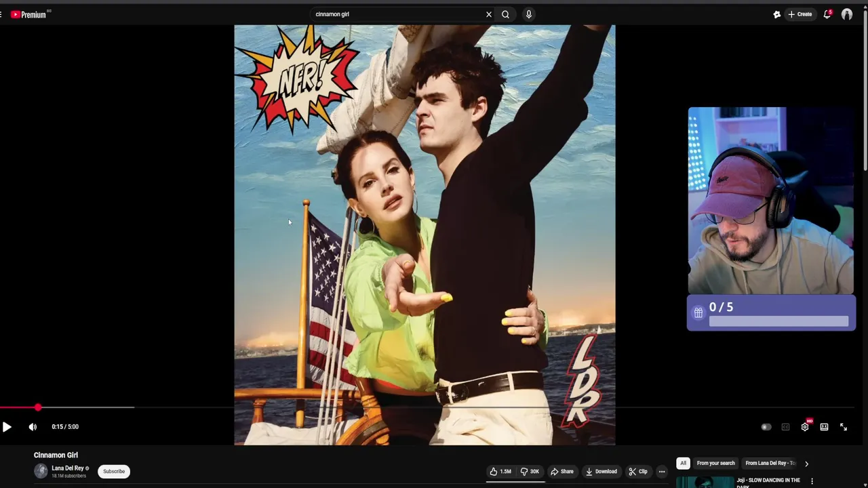
Task: Download the video
Action: pyautogui.click(x=601, y=472)
